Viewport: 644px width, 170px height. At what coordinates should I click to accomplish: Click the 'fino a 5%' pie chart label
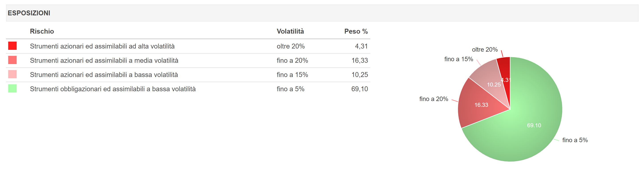[x=575, y=140]
